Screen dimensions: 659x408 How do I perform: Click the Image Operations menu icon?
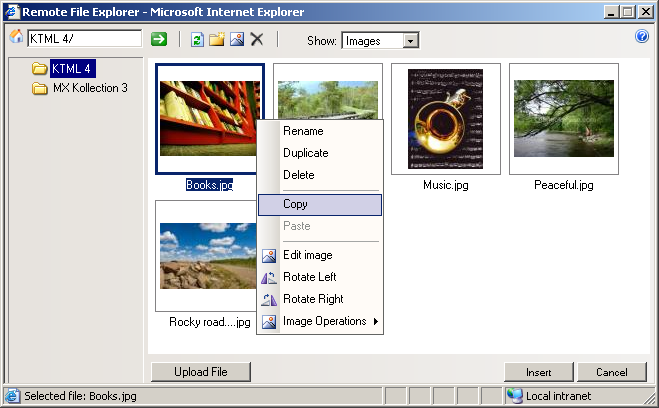(269, 321)
